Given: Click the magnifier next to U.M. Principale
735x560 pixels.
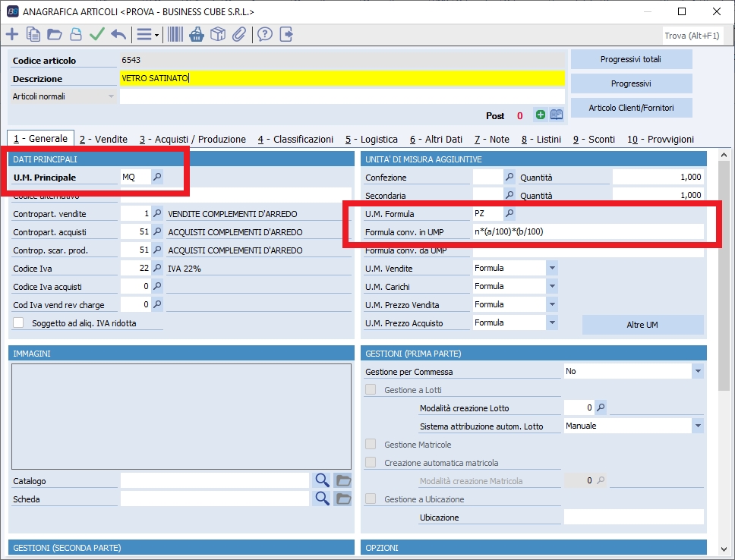Looking at the screenshot, I should pos(157,177).
